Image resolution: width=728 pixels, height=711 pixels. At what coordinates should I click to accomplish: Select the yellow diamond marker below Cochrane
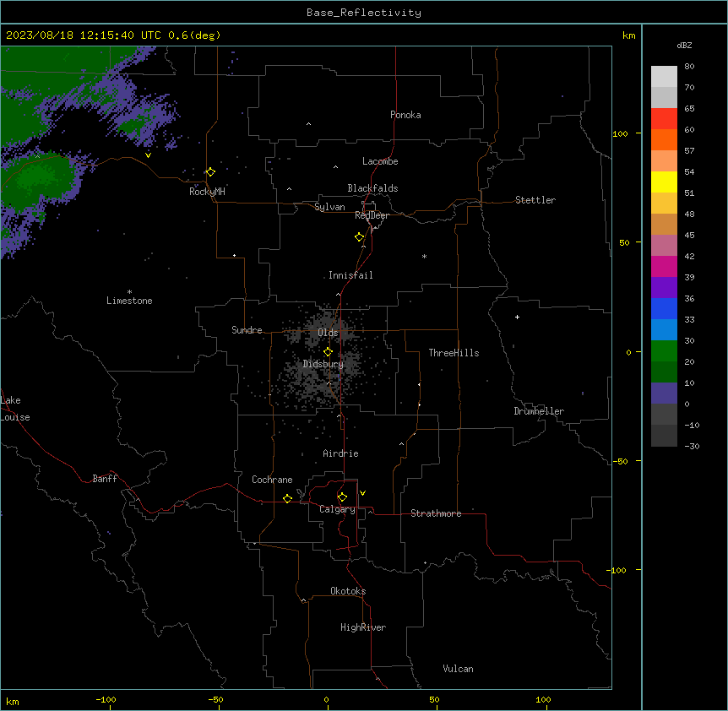pyautogui.click(x=287, y=498)
